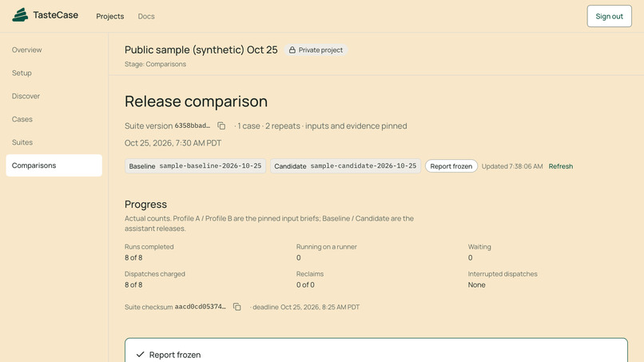Copy the suite checksum value
This screenshot has height=362, width=644.
237,307
